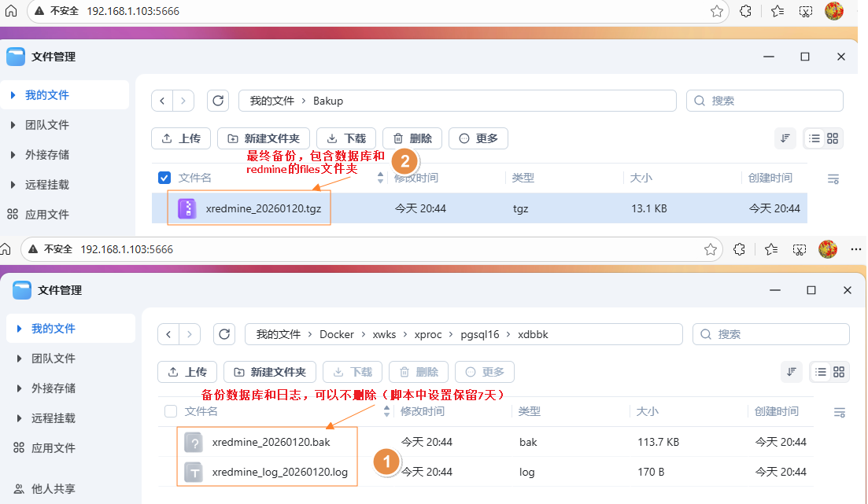Click the text log file icon
This screenshot has width=868, height=504.
(194, 473)
